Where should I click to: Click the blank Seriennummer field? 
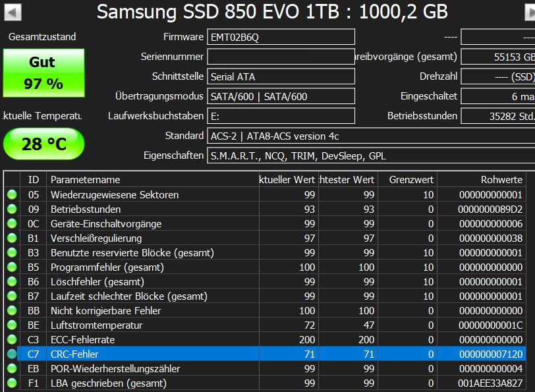pos(281,57)
